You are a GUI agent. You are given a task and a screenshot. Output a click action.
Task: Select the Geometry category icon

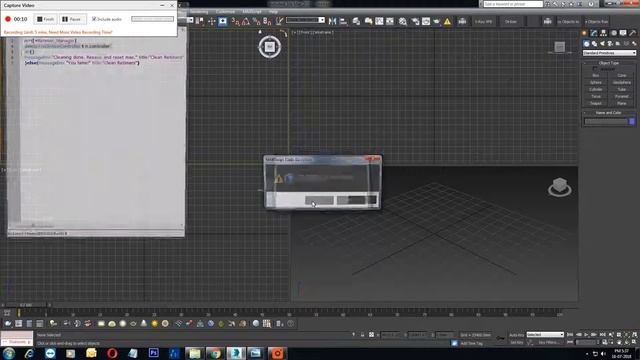[x=587, y=44]
